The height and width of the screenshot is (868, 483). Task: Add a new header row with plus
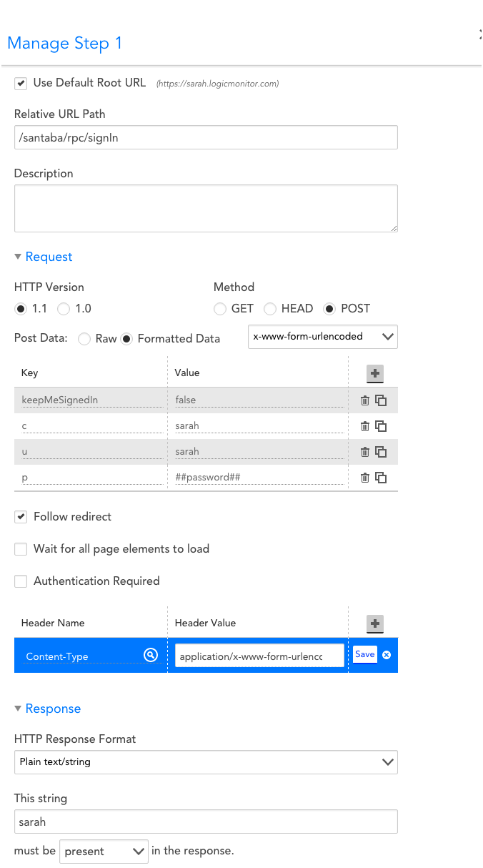click(x=374, y=623)
